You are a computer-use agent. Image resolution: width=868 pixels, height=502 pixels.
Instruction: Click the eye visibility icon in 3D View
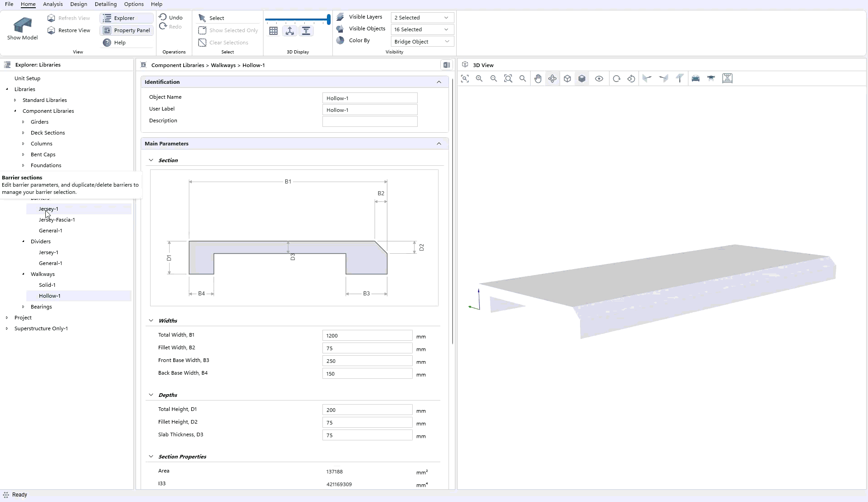pos(599,79)
